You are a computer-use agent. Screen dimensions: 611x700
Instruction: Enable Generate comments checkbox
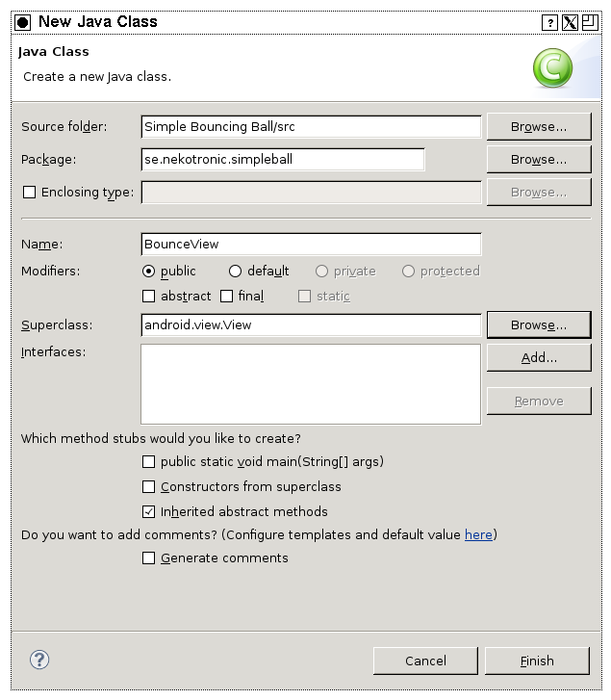click(148, 558)
